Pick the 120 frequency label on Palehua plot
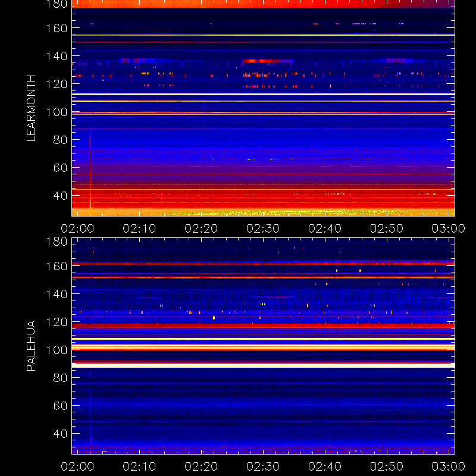The width and height of the screenshot is (476, 476). [x=57, y=322]
